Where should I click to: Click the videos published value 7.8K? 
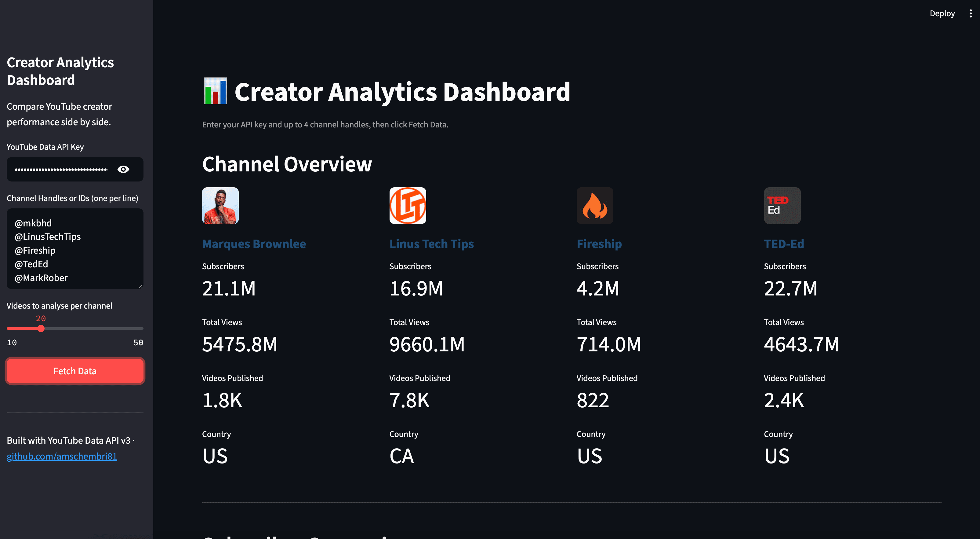pyautogui.click(x=409, y=400)
